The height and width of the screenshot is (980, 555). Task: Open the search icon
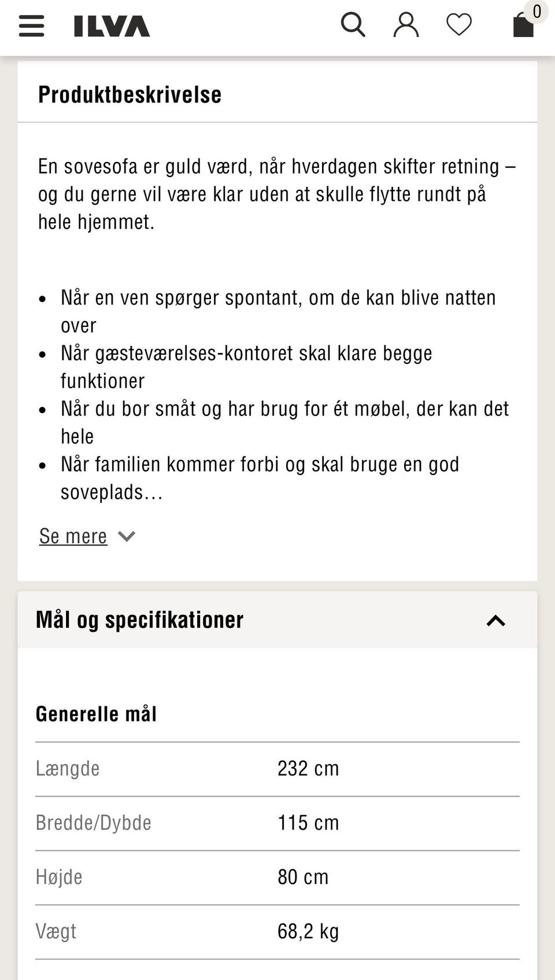(x=353, y=25)
